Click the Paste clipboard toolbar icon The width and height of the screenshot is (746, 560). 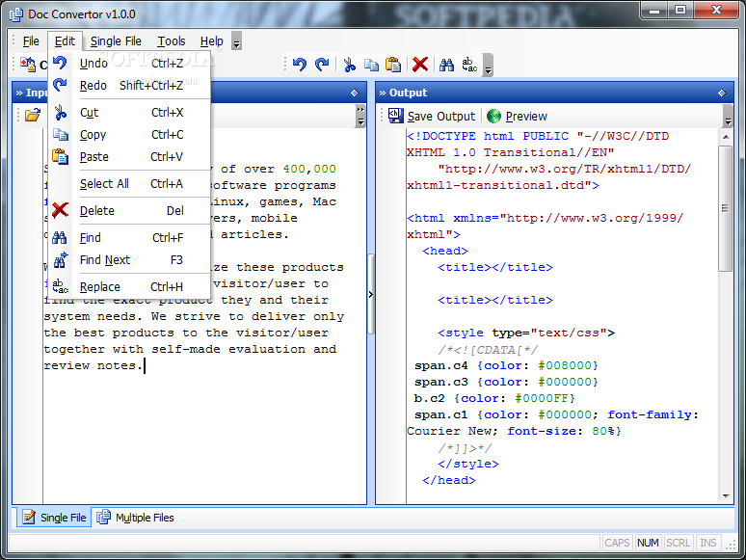[393, 65]
